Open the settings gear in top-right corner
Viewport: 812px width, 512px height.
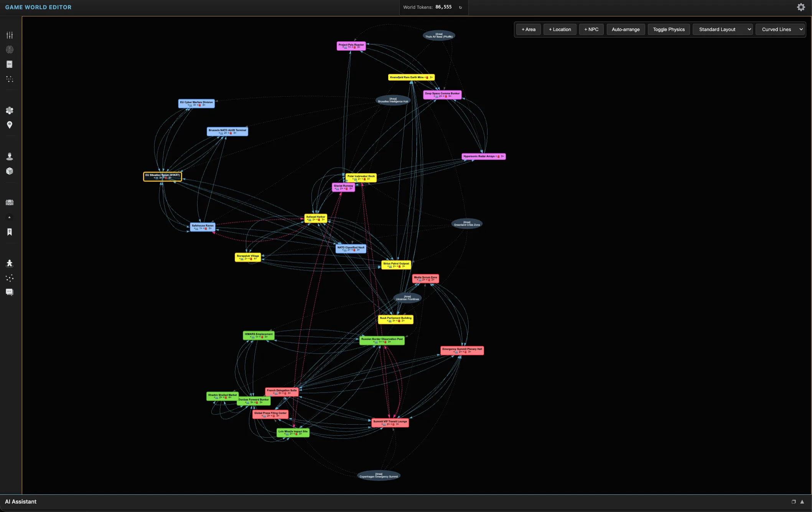point(801,7)
